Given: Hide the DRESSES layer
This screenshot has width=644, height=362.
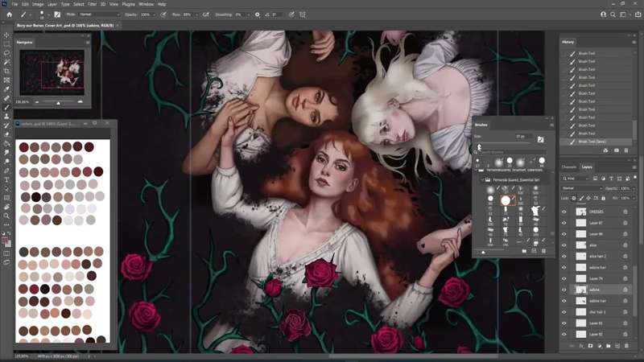Looking at the screenshot, I should [564, 212].
